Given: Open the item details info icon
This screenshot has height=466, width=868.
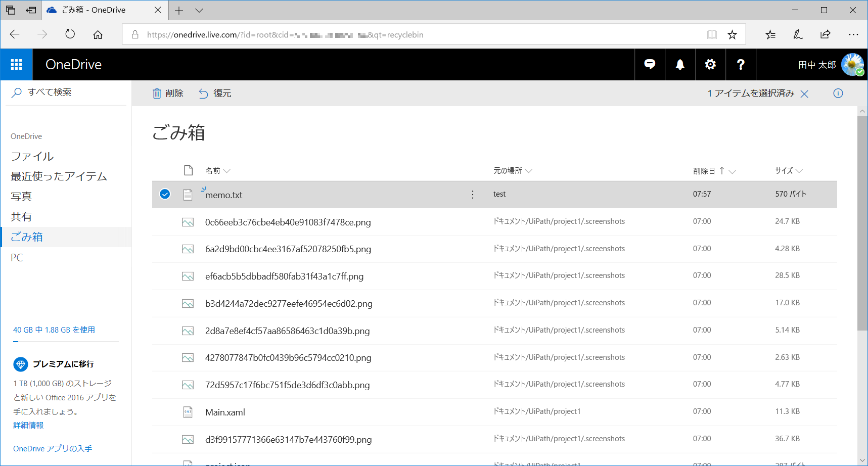Looking at the screenshot, I should pos(838,93).
